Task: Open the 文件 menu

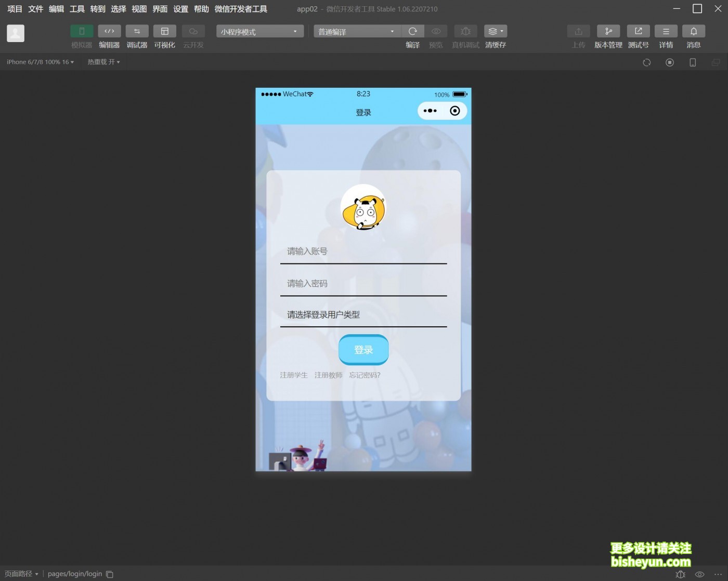Action: (35, 9)
